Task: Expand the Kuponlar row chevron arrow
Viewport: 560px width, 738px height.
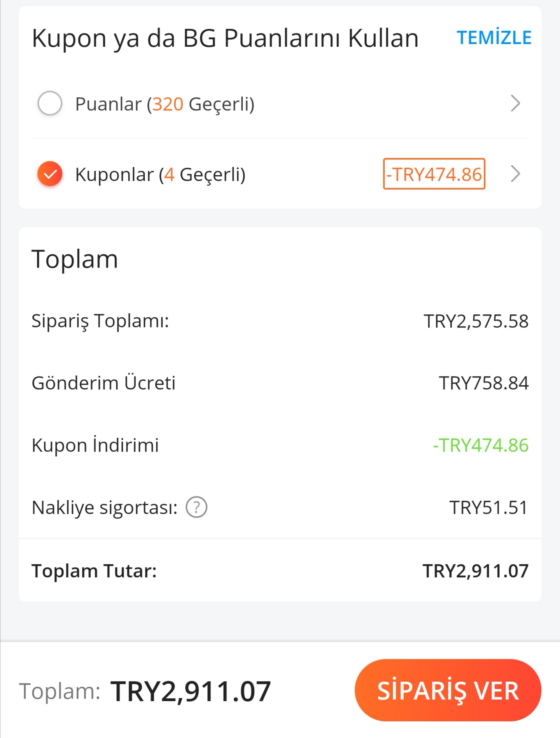Action: pyautogui.click(x=515, y=174)
